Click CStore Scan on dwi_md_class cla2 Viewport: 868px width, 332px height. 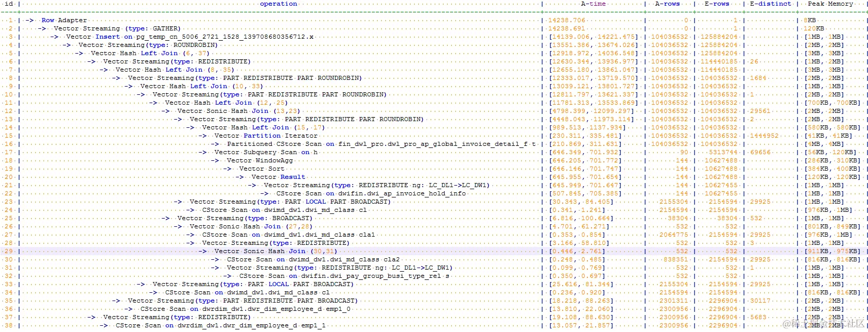point(313,259)
